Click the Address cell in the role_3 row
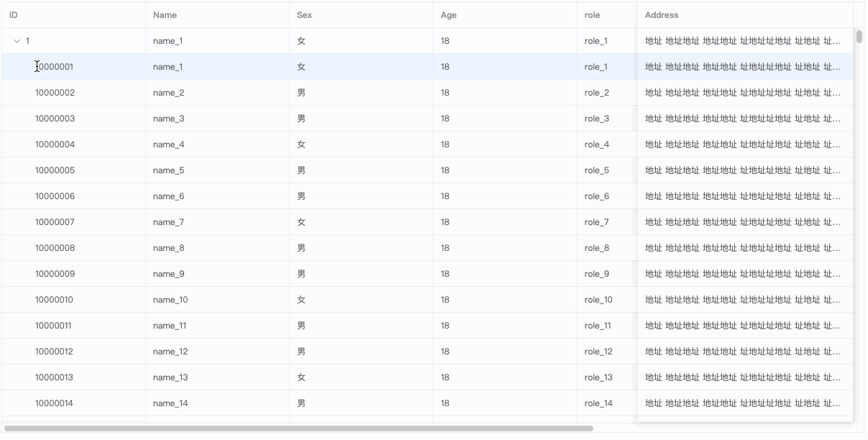868x440 pixels. tap(745, 119)
